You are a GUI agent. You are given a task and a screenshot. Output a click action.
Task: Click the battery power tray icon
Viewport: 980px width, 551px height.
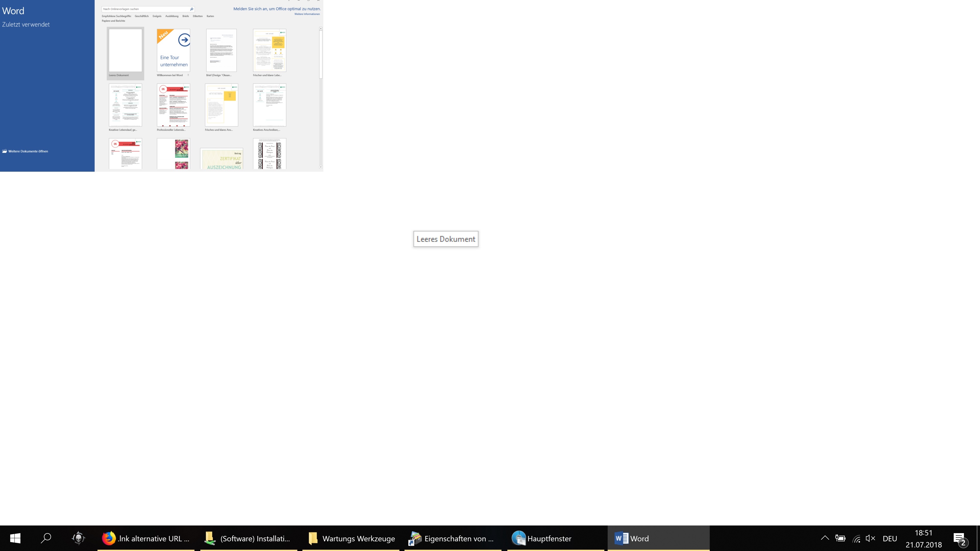840,538
